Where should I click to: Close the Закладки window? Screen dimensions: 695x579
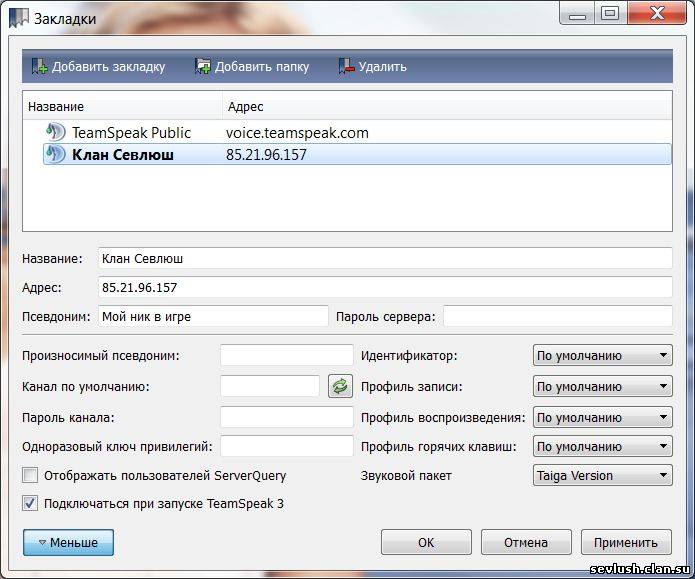click(657, 13)
